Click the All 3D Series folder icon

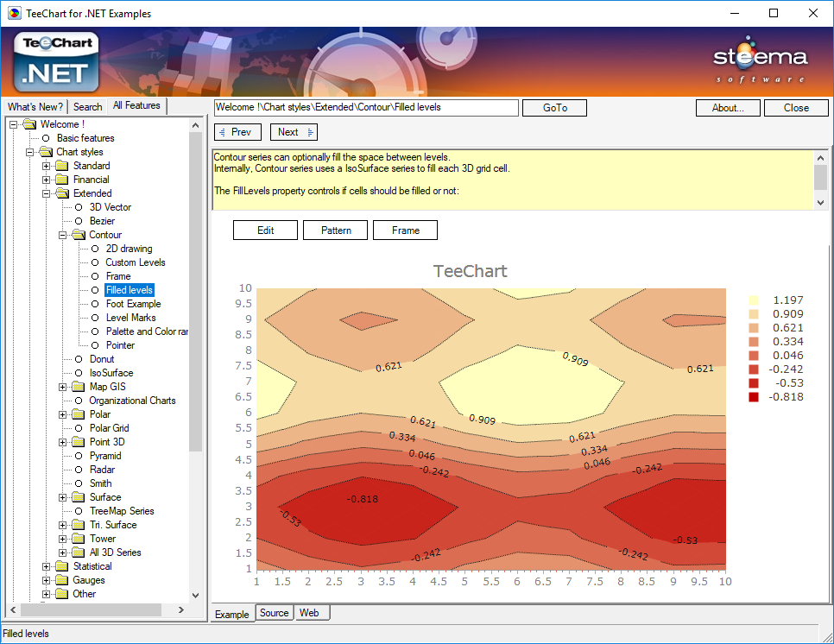[79, 552]
